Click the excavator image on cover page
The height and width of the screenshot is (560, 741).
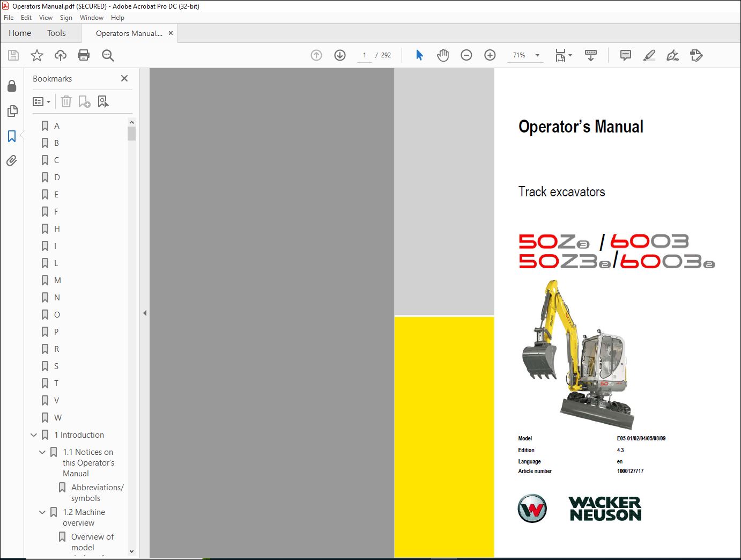[x=578, y=354]
